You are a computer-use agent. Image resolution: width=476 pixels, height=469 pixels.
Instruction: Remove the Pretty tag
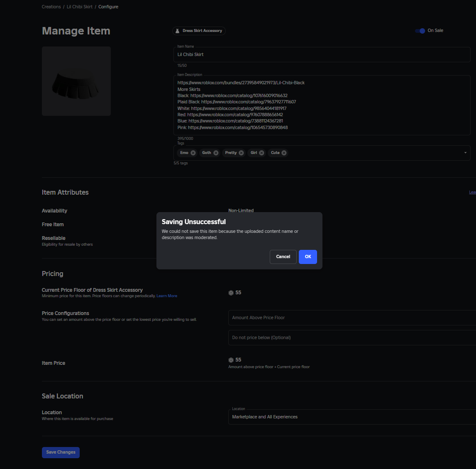click(241, 153)
